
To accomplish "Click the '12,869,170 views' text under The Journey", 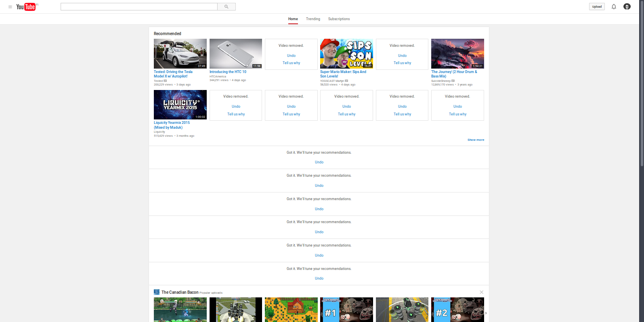I will coord(443,85).
